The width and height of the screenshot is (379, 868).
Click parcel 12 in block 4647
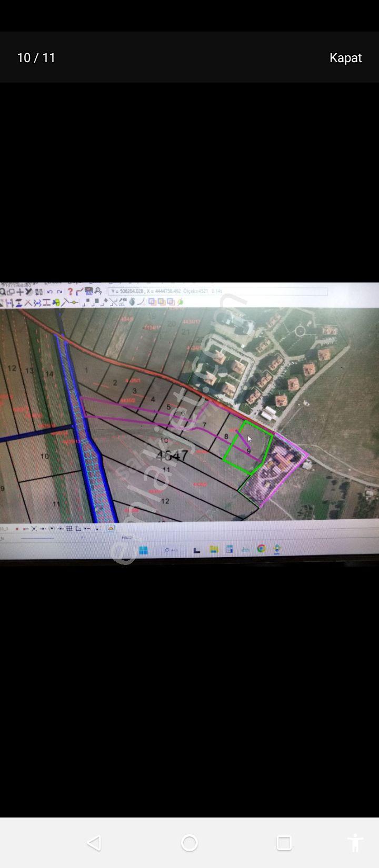pos(165,501)
